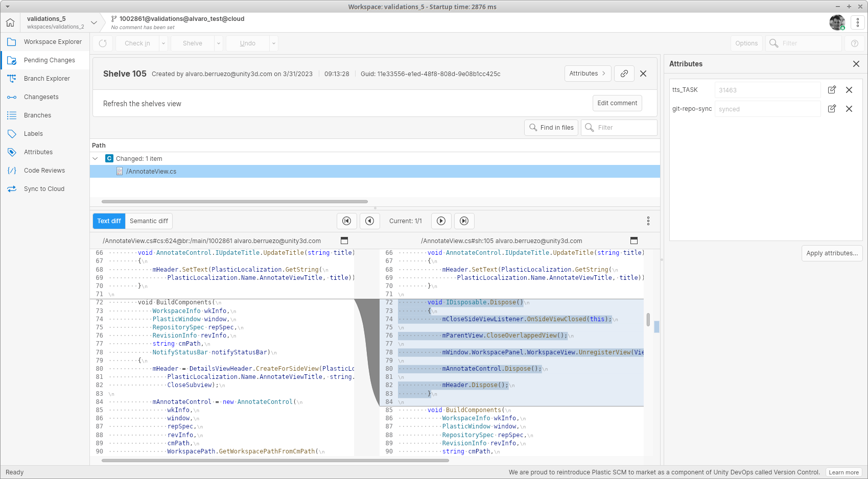Copy the shelve link using the chain icon
This screenshot has width=868, height=479.
click(624, 74)
